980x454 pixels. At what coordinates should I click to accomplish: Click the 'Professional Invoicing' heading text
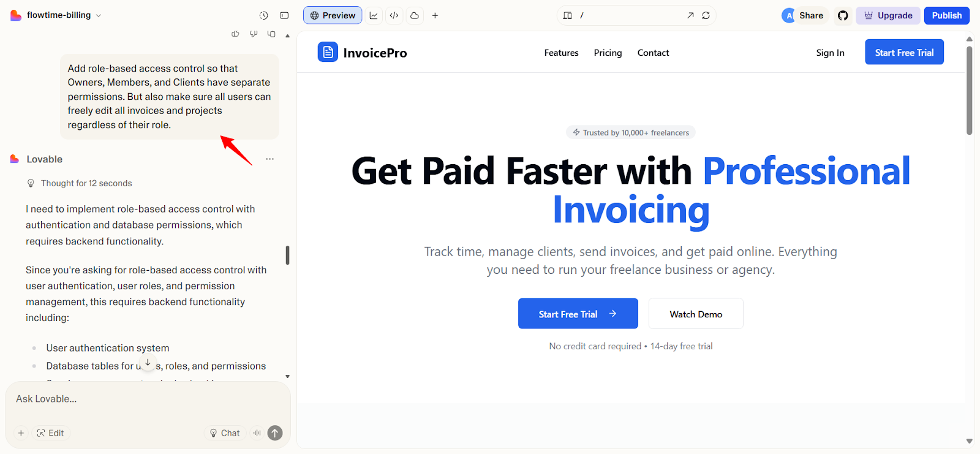731,190
